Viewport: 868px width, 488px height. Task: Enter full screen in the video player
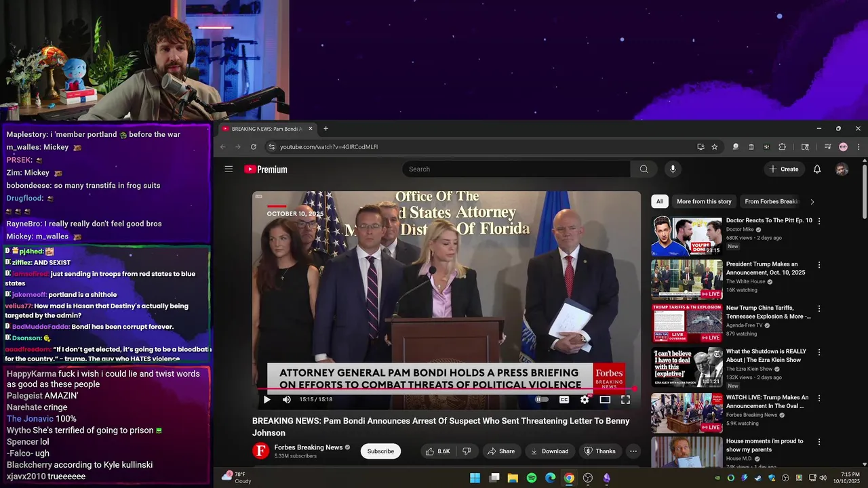coord(625,400)
